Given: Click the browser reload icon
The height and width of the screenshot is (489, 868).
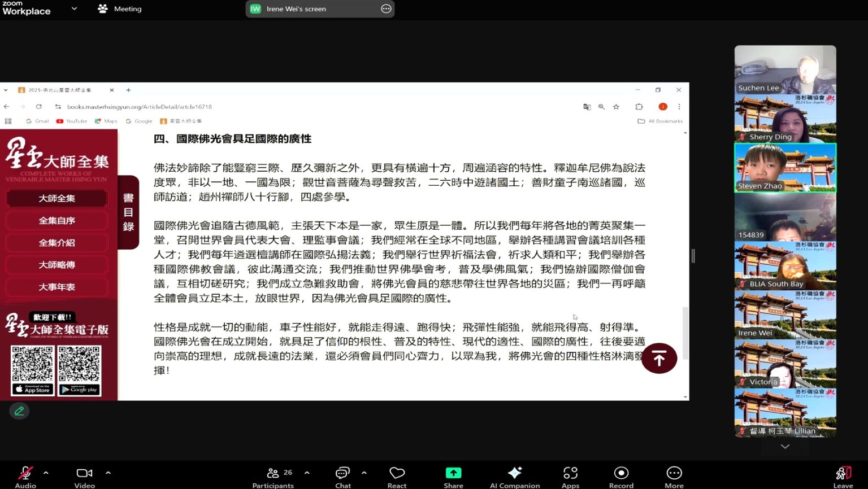Looking at the screenshot, I should [x=38, y=106].
